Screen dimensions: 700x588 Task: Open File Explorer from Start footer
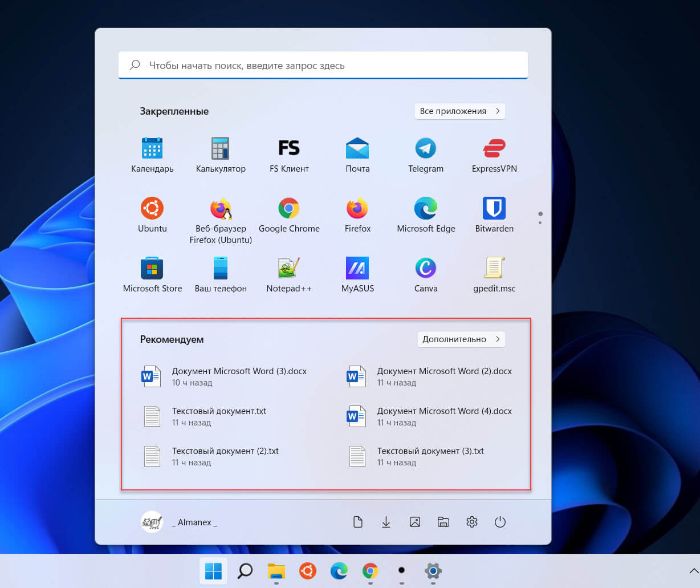[x=443, y=522]
